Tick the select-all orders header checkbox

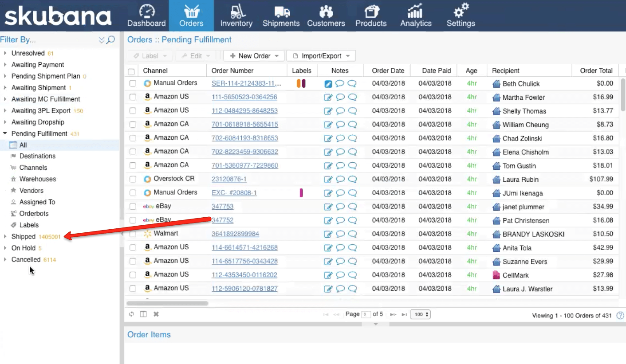tap(131, 71)
